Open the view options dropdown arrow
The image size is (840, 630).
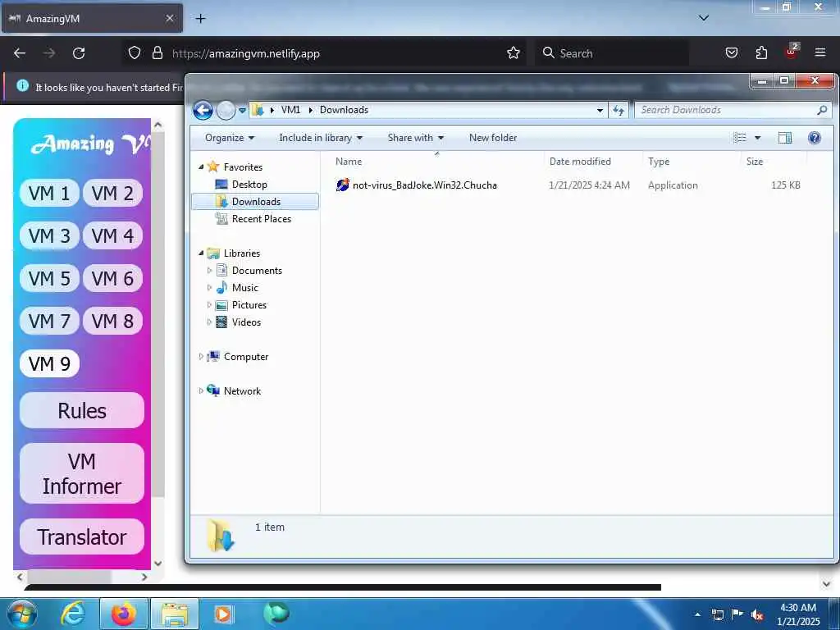tap(757, 138)
